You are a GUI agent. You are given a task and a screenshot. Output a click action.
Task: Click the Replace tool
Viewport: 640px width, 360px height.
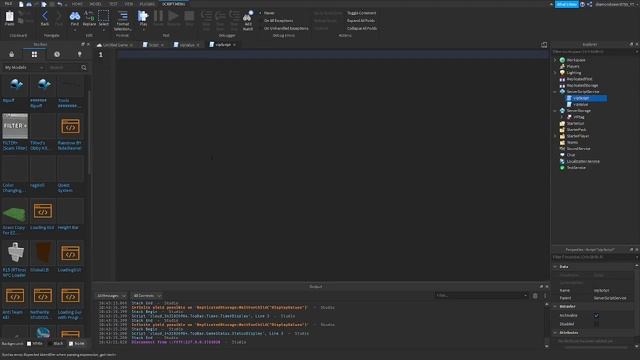pos(89,19)
